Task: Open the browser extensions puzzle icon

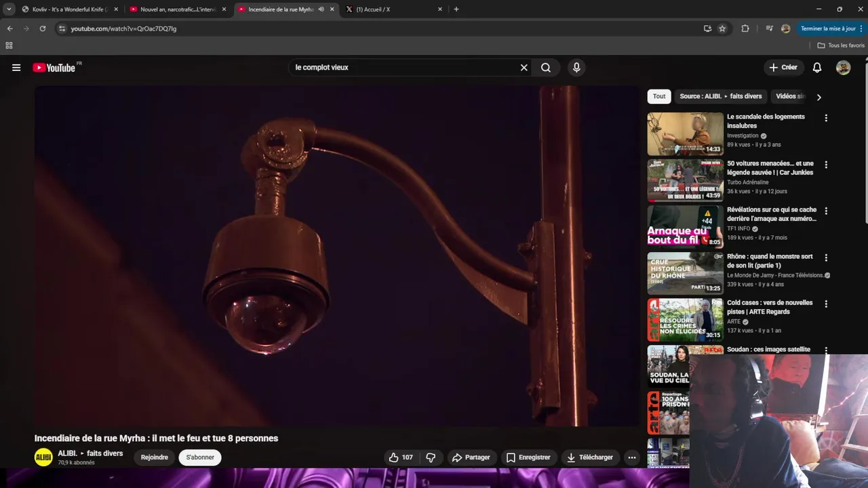Action: tap(745, 28)
